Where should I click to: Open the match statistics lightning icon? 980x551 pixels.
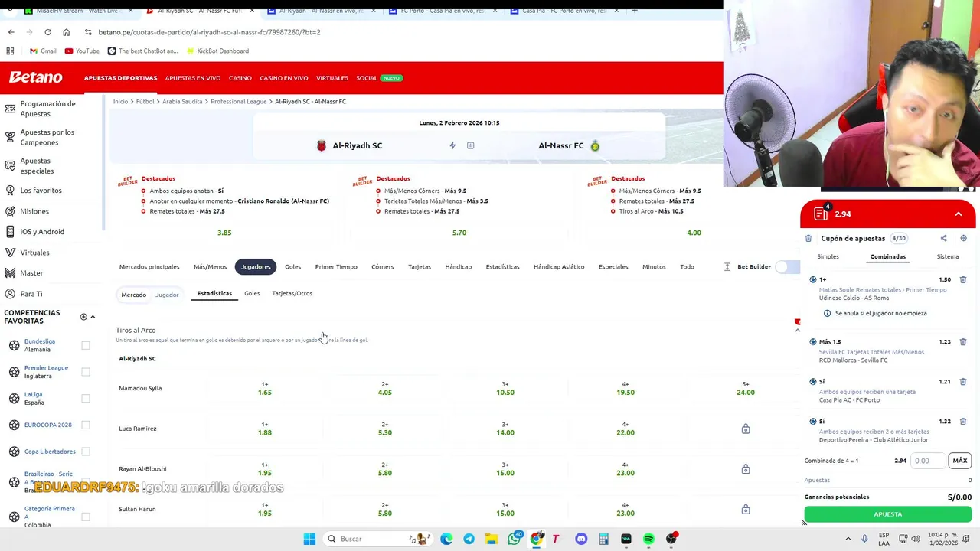pyautogui.click(x=452, y=145)
